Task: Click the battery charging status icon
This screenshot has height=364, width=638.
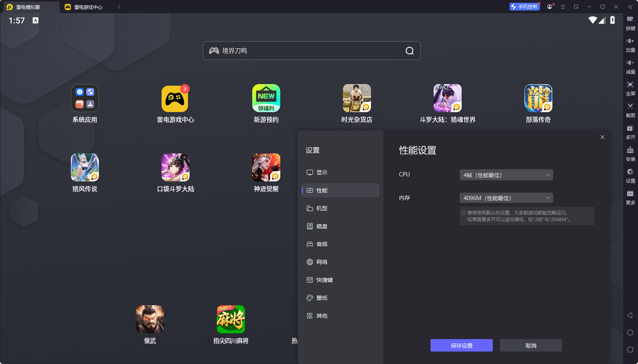Action: [x=613, y=20]
